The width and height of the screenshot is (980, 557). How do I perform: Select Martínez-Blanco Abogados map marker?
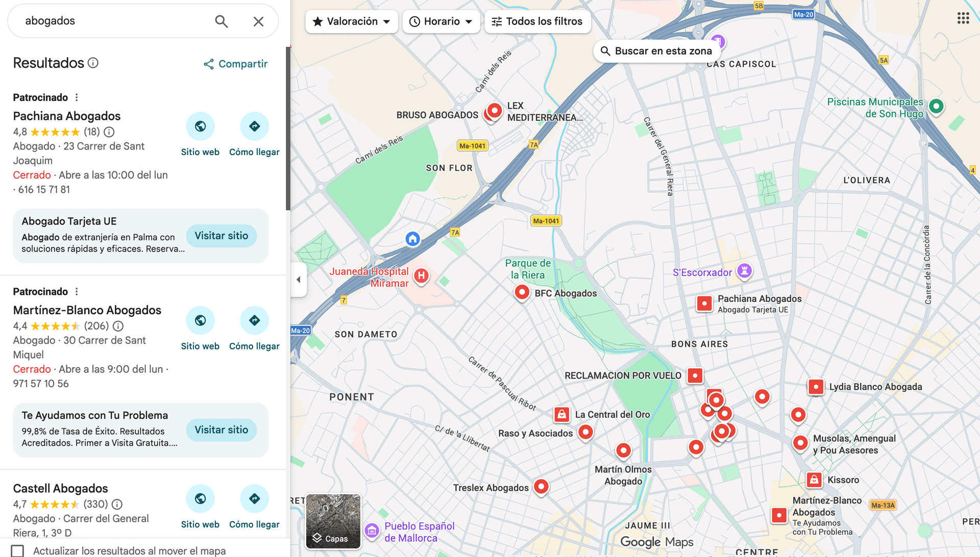pyautogui.click(x=779, y=515)
